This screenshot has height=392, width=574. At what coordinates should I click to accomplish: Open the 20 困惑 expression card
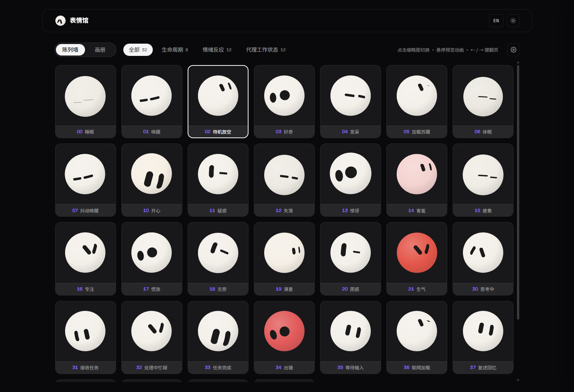[350, 259]
